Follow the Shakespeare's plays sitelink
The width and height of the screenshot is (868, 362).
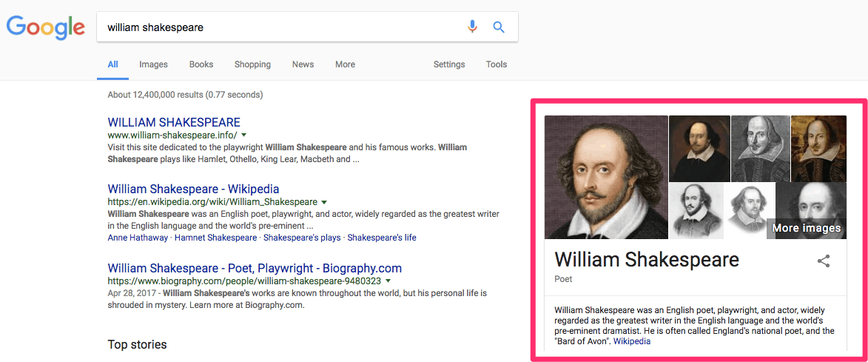coord(302,238)
